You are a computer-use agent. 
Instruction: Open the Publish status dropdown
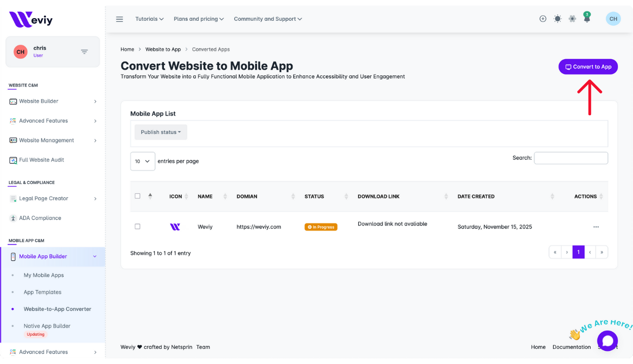[x=160, y=132]
